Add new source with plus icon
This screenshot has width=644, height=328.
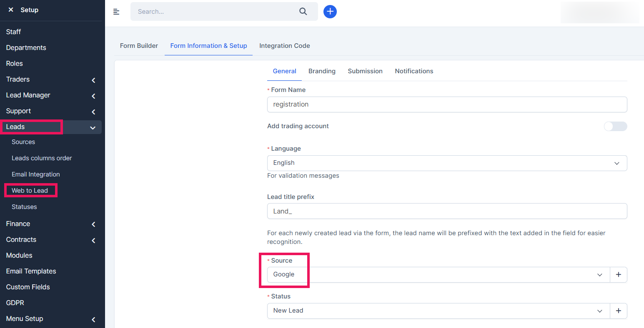click(x=618, y=275)
